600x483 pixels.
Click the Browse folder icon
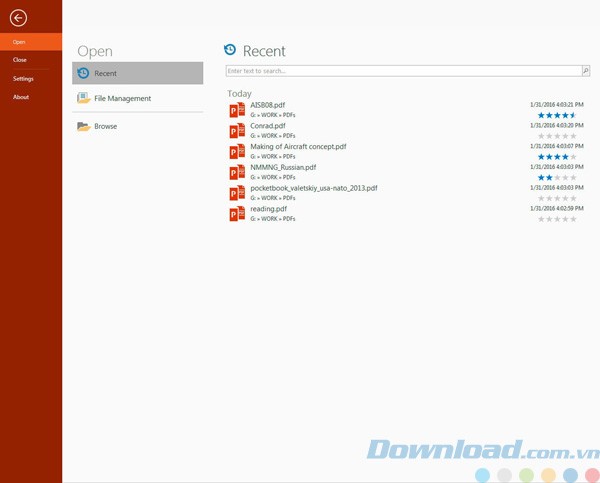83,126
